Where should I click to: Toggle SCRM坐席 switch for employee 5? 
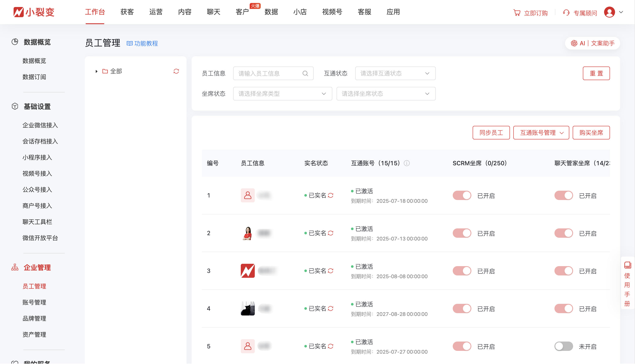(x=462, y=346)
